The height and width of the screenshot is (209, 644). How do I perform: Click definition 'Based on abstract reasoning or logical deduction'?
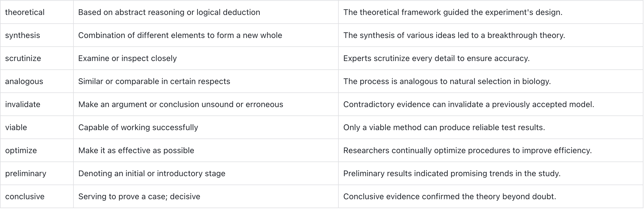pos(169,12)
